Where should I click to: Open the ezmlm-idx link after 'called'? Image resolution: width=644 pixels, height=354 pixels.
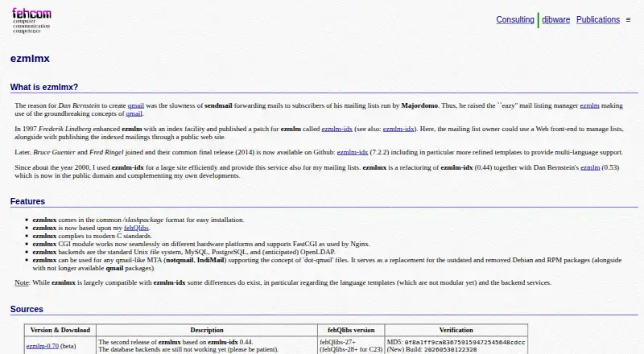point(336,129)
